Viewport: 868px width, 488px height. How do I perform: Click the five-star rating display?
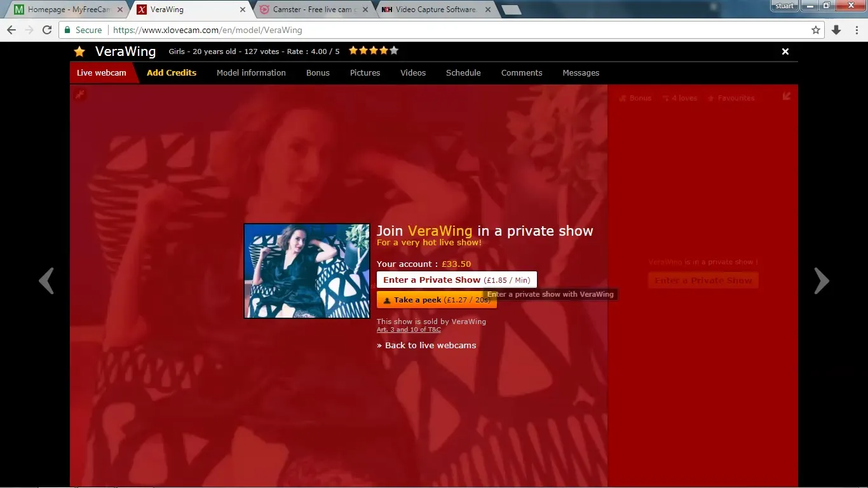pos(374,51)
